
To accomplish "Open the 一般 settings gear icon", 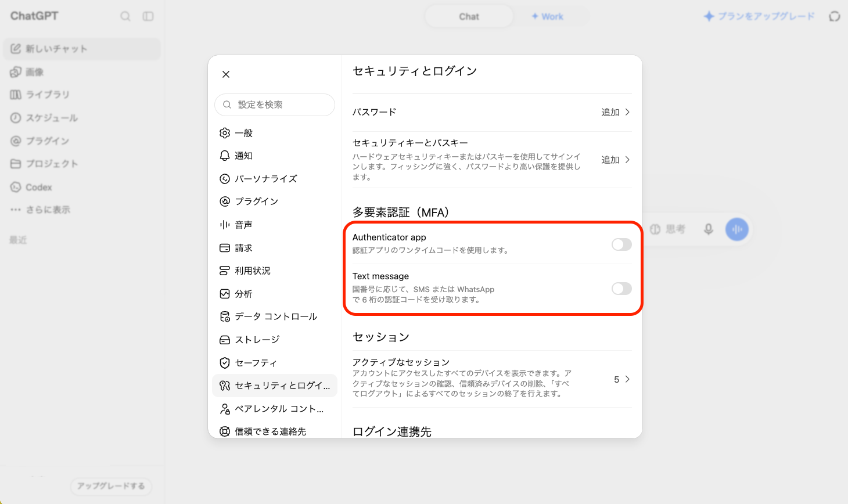I will click(225, 133).
